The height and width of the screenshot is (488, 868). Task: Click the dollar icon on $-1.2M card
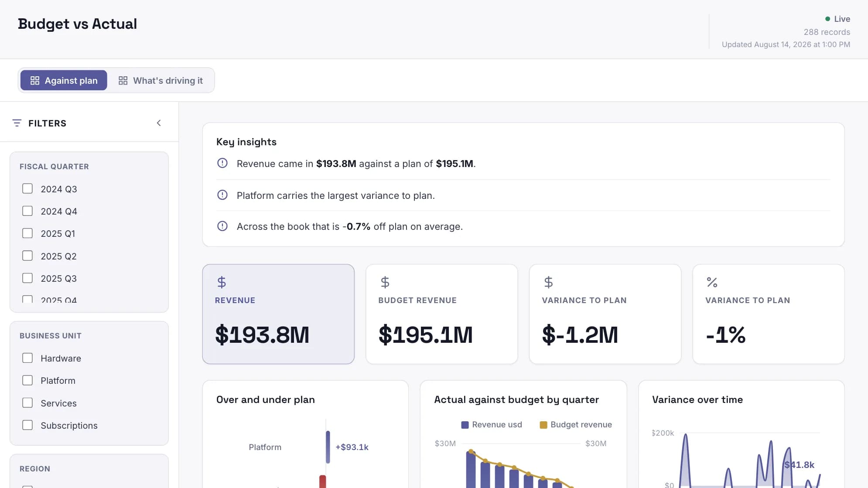point(548,282)
